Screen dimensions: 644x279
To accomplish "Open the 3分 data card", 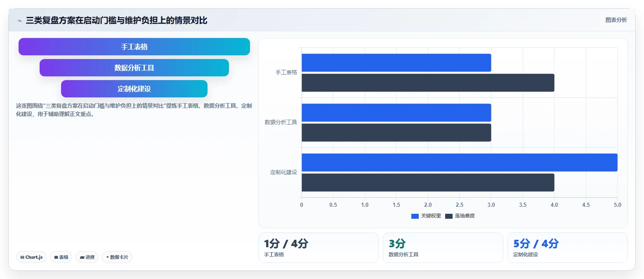I will pyautogui.click(x=443, y=248).
